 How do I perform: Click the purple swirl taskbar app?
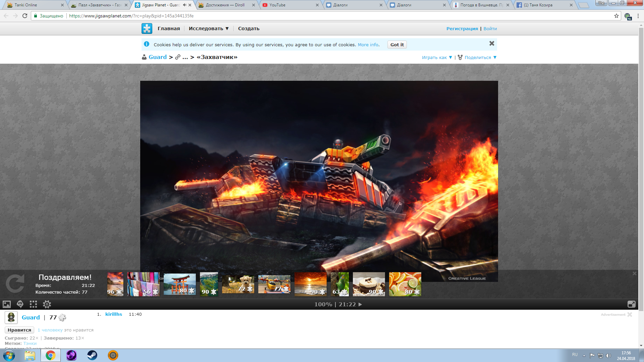coord(71,355)
